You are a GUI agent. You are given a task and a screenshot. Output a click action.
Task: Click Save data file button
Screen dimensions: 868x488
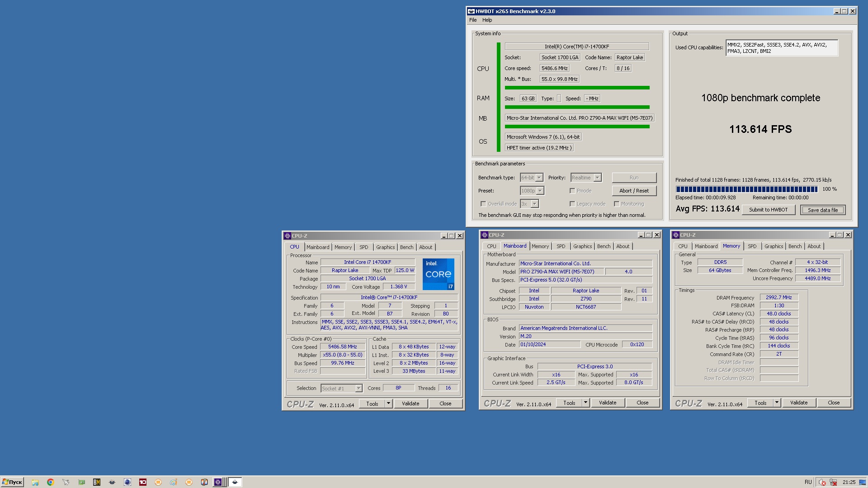pyautogui.click(x=822, y=210)
